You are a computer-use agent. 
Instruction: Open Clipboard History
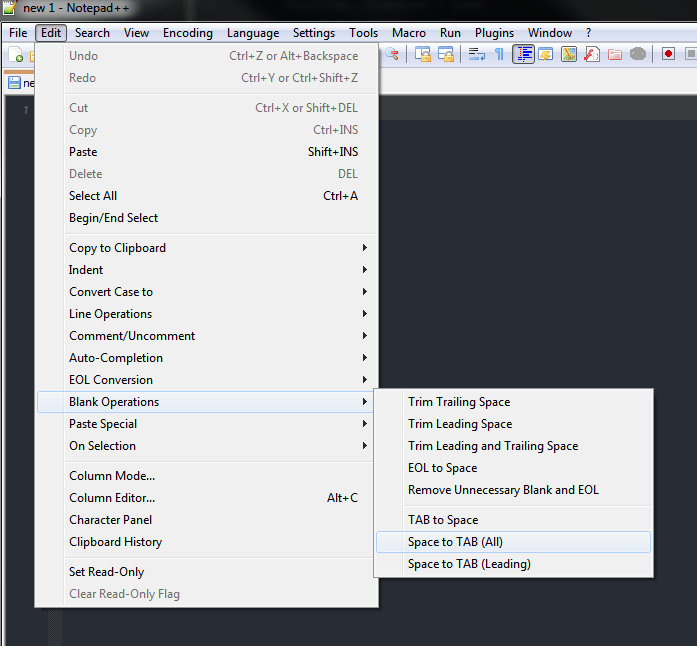[x=207, y=542]
